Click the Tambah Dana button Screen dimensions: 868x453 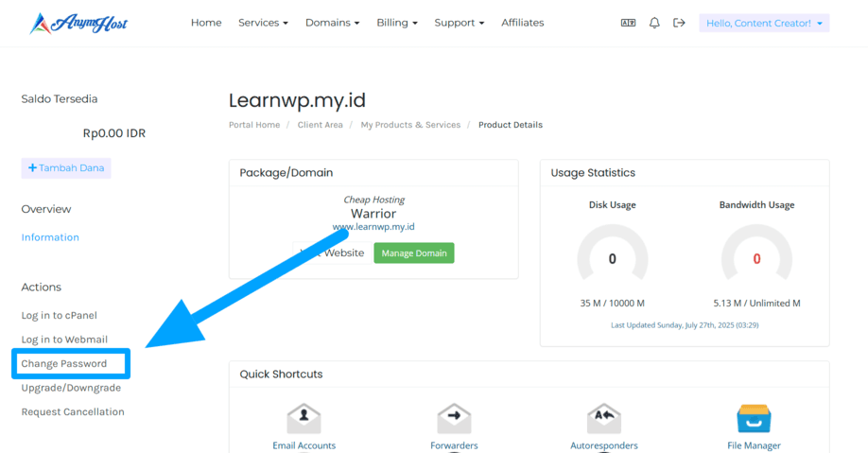(x=66, y=167)
